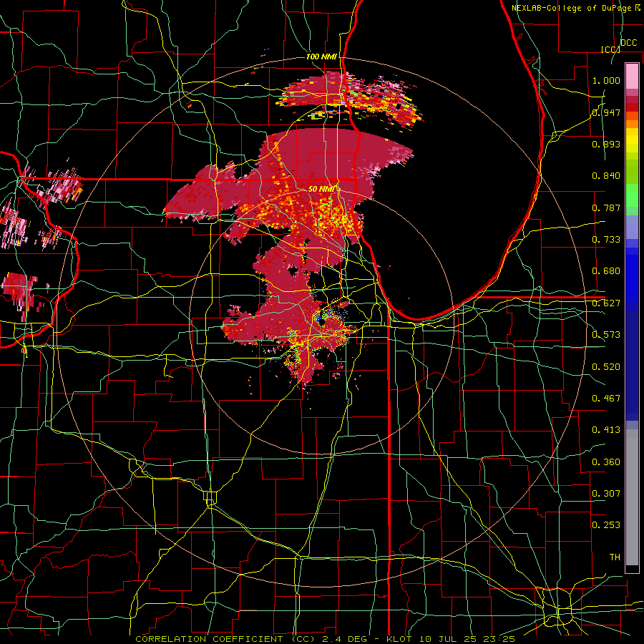The image size is (644, 644).
Task: Click the CORRELATION COEFFICIENT (CC) caption text
Action: point(225,639)
